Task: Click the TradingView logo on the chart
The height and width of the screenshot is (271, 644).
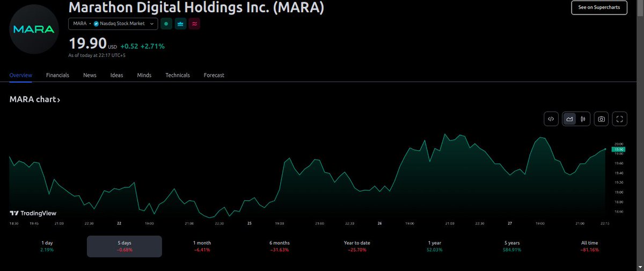Action: [x=33, y=213]
